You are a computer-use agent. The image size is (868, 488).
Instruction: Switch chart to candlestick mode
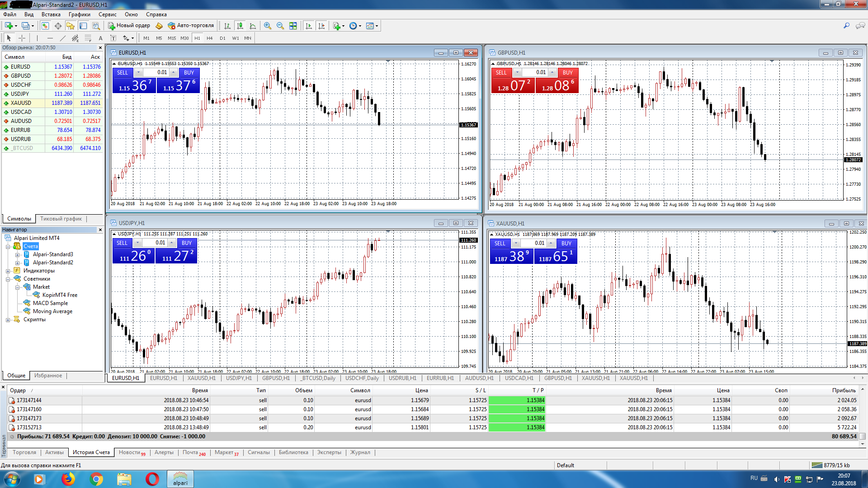pyautogui.click(x=240, y=26)
